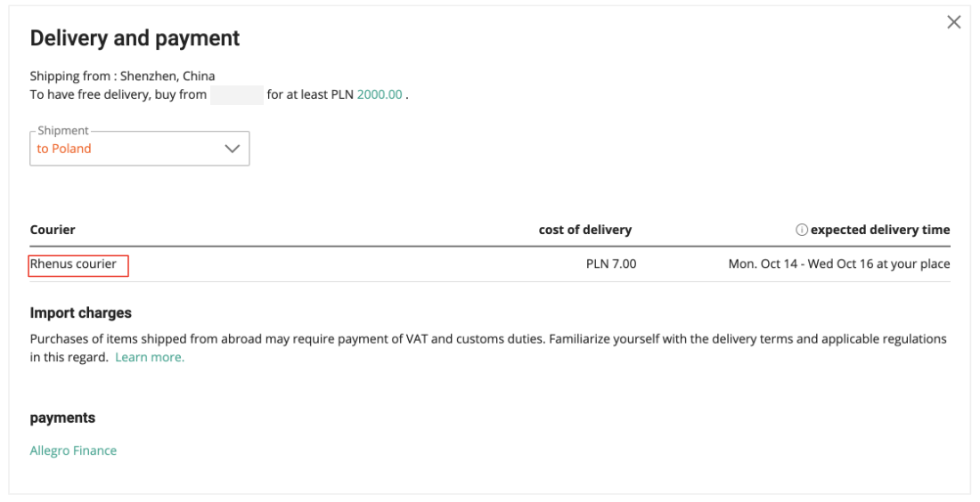The height and width of the screenshot is (502, 980).
Task: Open the Learn more import charges link
Action: coord(150,357)
